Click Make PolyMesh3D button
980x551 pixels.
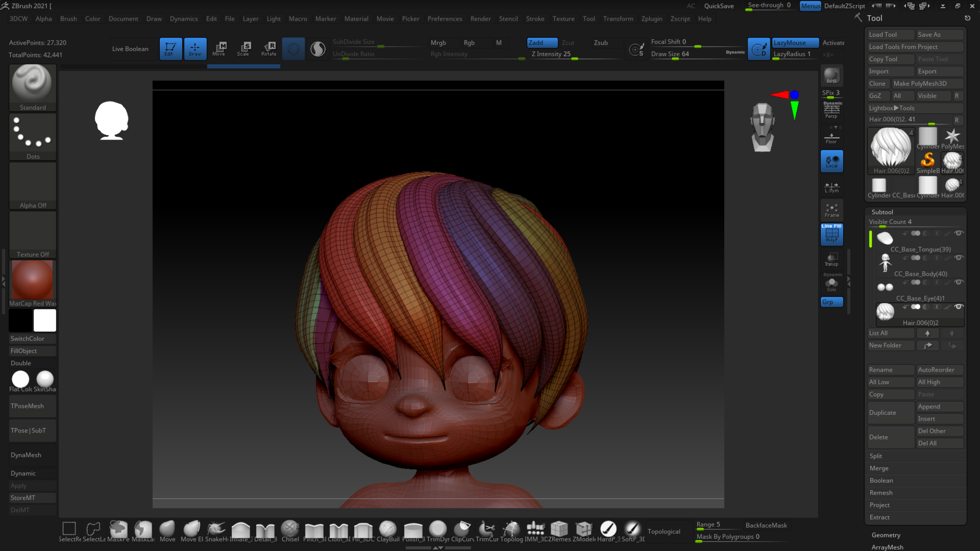pyautogui.click(x=927, y=83)
